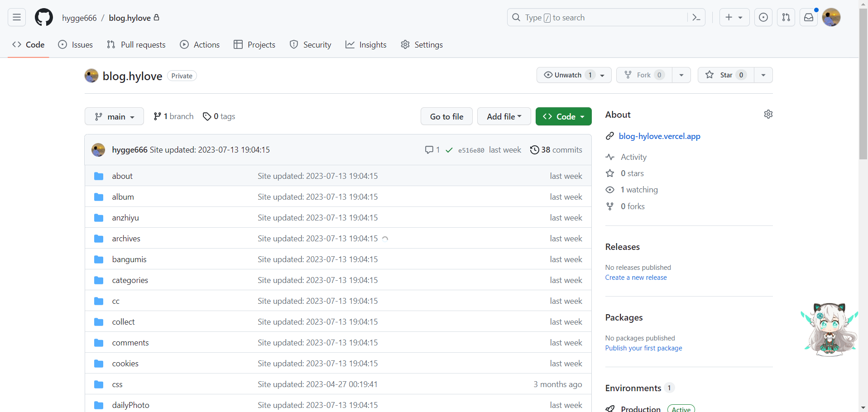The image size is (868, 412).
Task: Open the user profile avatar menu
Action: [x=831, y=18]
